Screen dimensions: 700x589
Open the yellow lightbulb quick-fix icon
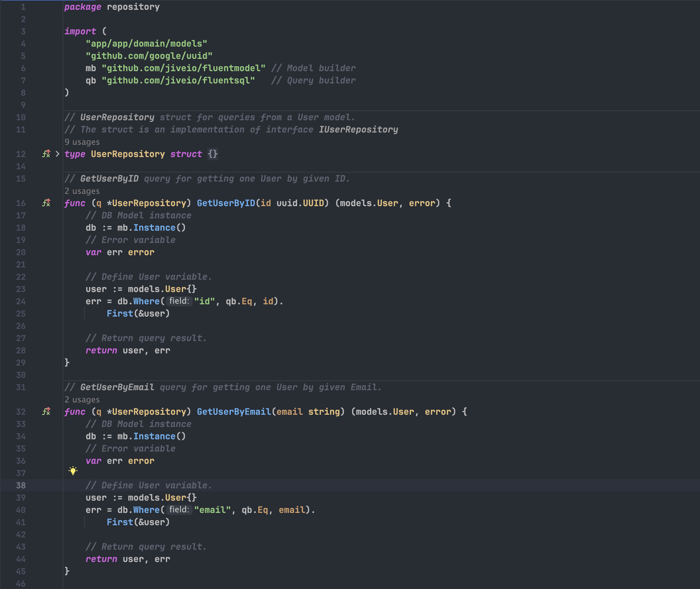tap(73, 471)
